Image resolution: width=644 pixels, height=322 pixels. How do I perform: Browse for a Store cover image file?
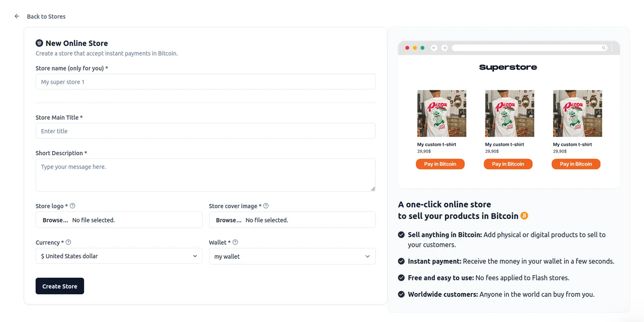click(x=229, y=220)
